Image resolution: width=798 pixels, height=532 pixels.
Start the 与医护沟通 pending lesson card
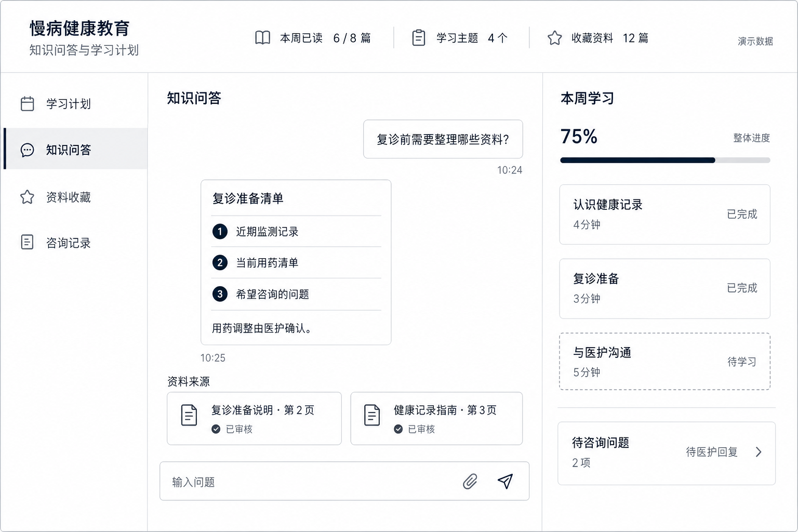(664, 362)
